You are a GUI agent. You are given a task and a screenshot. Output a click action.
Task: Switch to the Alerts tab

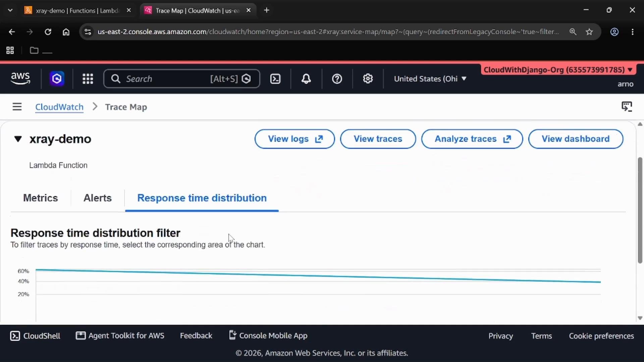tap(98, 198)
